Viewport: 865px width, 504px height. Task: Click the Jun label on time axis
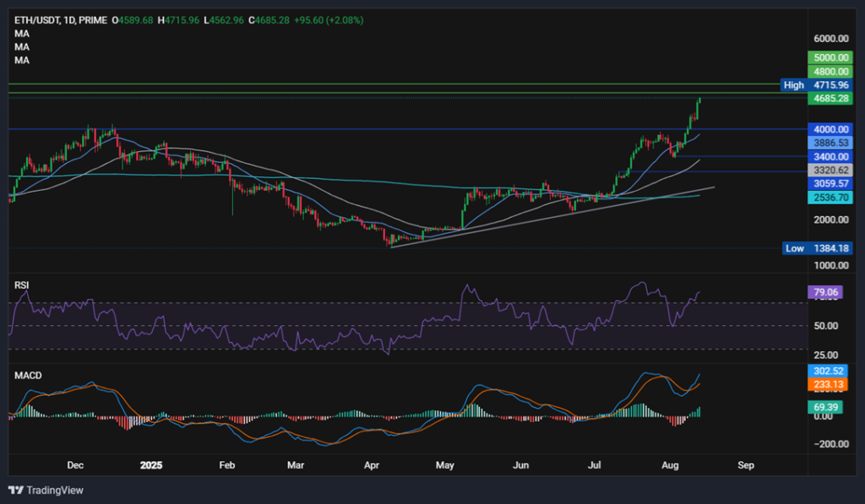tap(520, 465)
